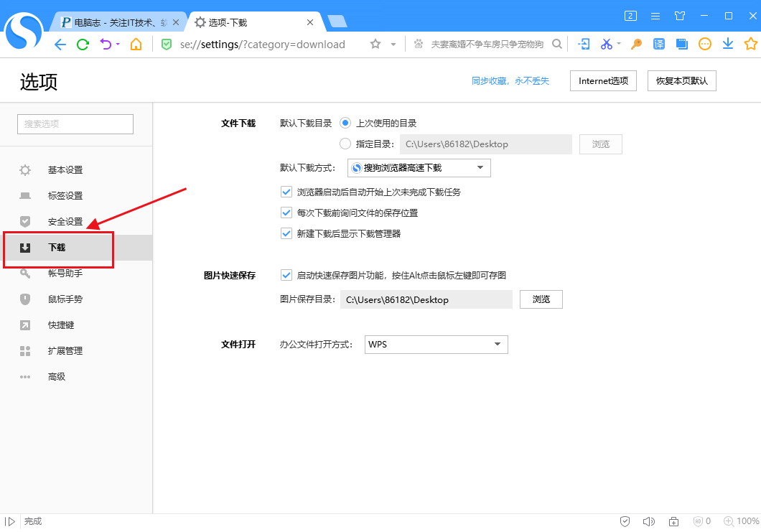The width and height of the screenshot is (761, 532).
Task: Select the 指定目录 radio option
Action: pyautogui.click(x=345, y=144)
